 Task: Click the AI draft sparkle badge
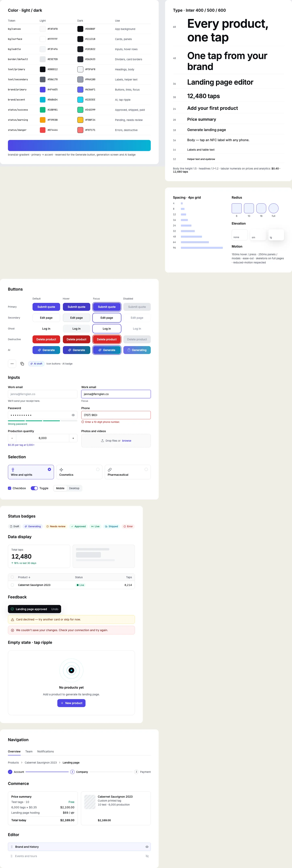36,363
